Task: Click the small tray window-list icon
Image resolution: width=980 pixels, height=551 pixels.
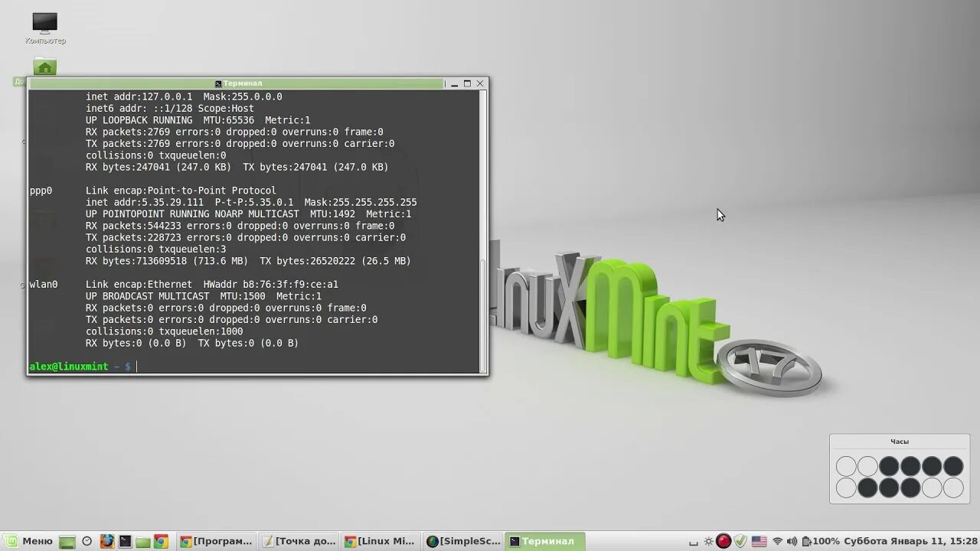Action: click(693, 543)
